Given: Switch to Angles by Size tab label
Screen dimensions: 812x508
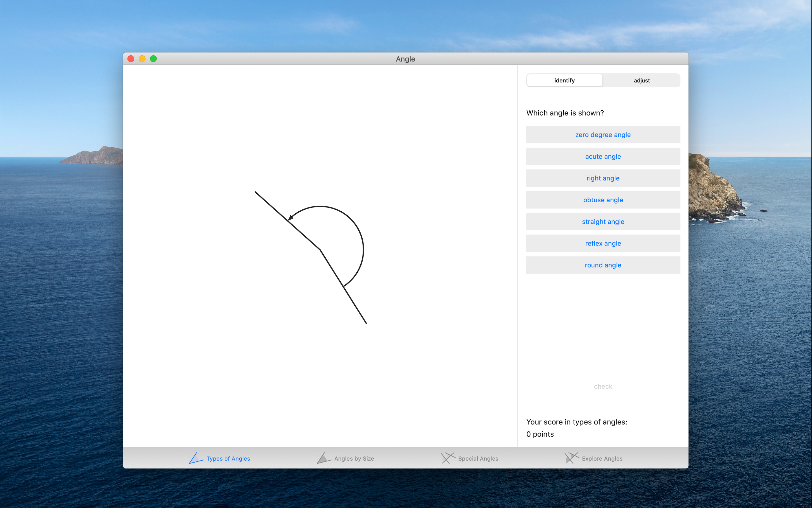Looking at the screenshot, I should pyautogui.click(x=354, y=459).
